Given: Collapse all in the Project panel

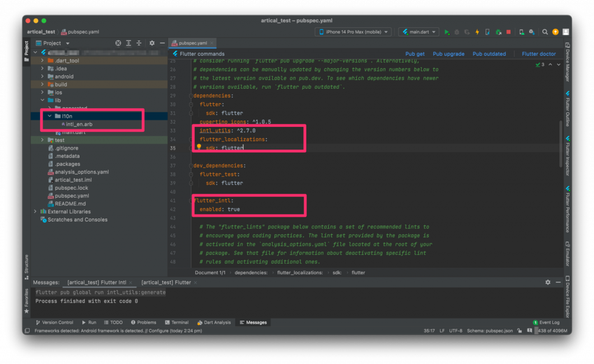Looking at the screenshot, I should [x=139, y=43].
